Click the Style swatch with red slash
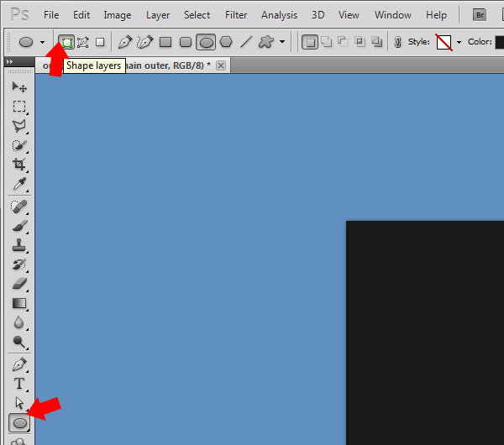Screen dimensions: 504x445 (x=444, y=42)
